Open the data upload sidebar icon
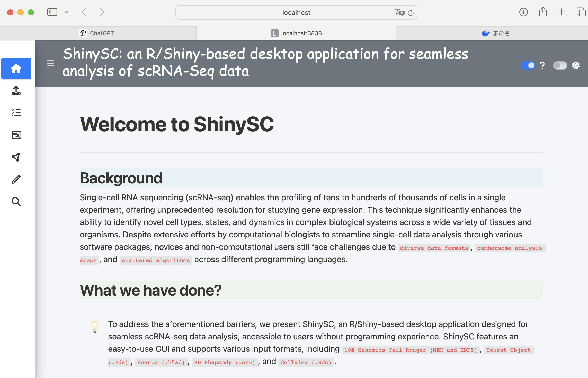This screenshot has width=588, height=378. [16, 91]
